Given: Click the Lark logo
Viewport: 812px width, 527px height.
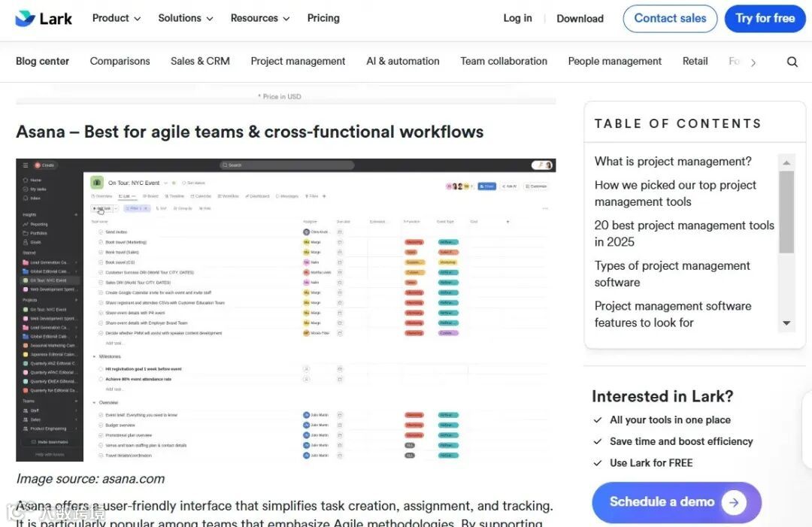Looking at the screenshot, I should [44, 19].
